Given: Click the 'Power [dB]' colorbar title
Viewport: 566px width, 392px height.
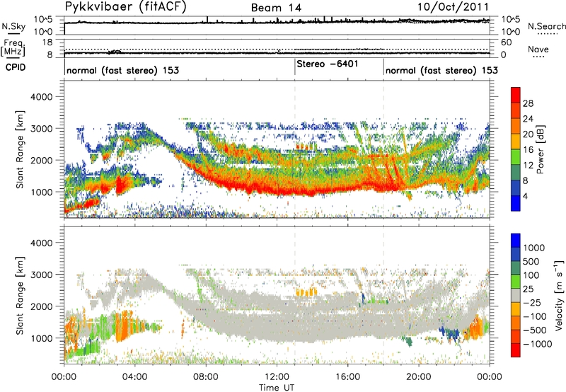Looking at the screenshot, I should 540,149.
